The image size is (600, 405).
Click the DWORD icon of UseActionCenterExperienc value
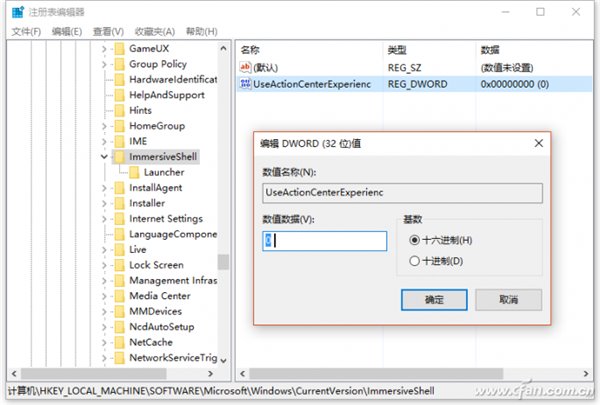245,84
